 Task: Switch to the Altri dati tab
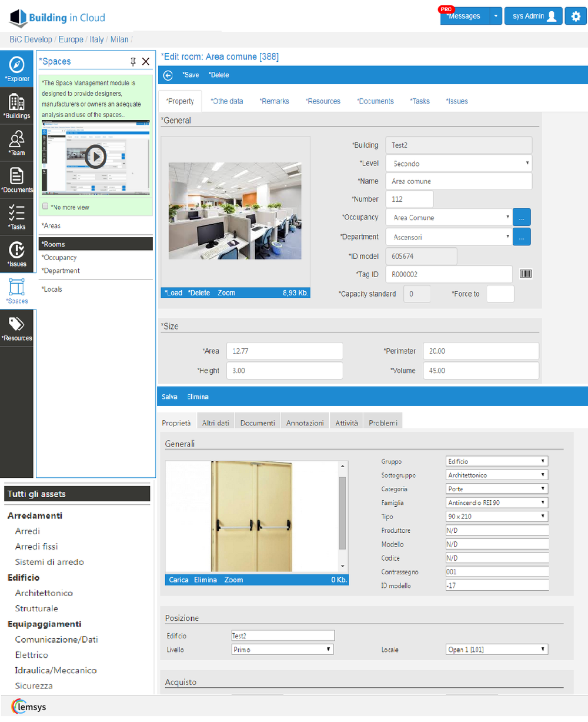pyautogui.click(x=215, y=423)
